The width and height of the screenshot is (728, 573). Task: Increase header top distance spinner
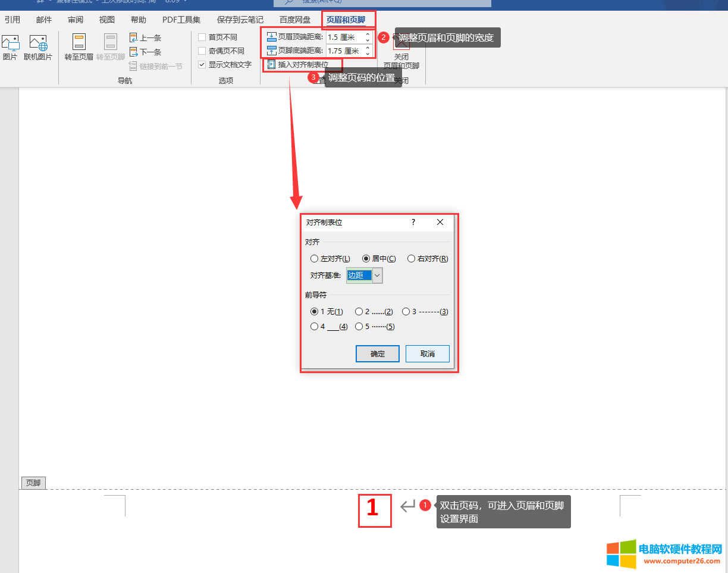(368, 34)
